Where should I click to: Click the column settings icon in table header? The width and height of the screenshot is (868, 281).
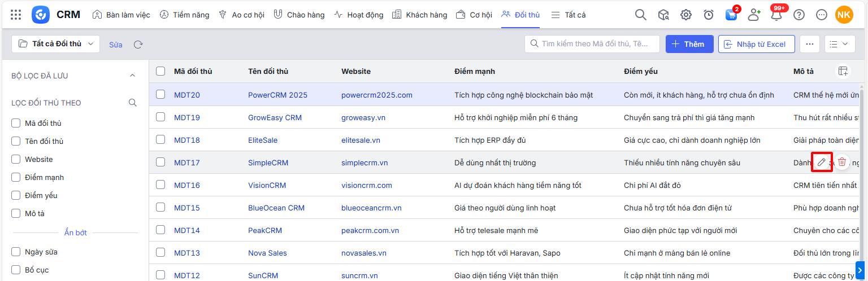coord(843,71)
